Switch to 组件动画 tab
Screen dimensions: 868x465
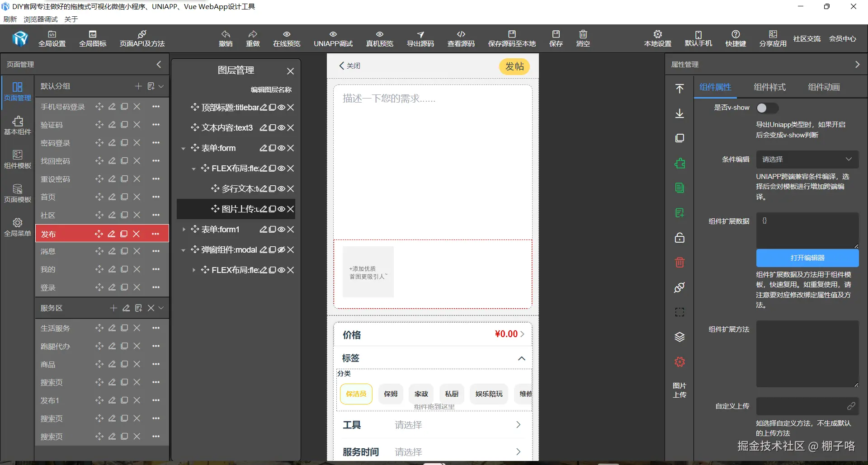click(824, 87)
